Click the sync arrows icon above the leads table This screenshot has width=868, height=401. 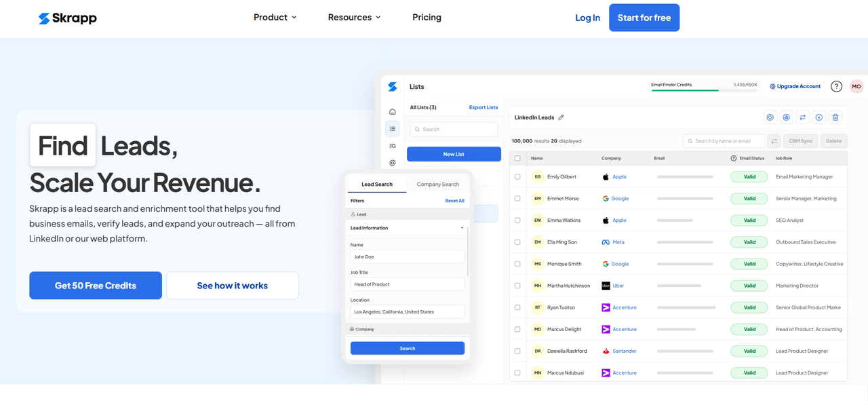[802, 117]
